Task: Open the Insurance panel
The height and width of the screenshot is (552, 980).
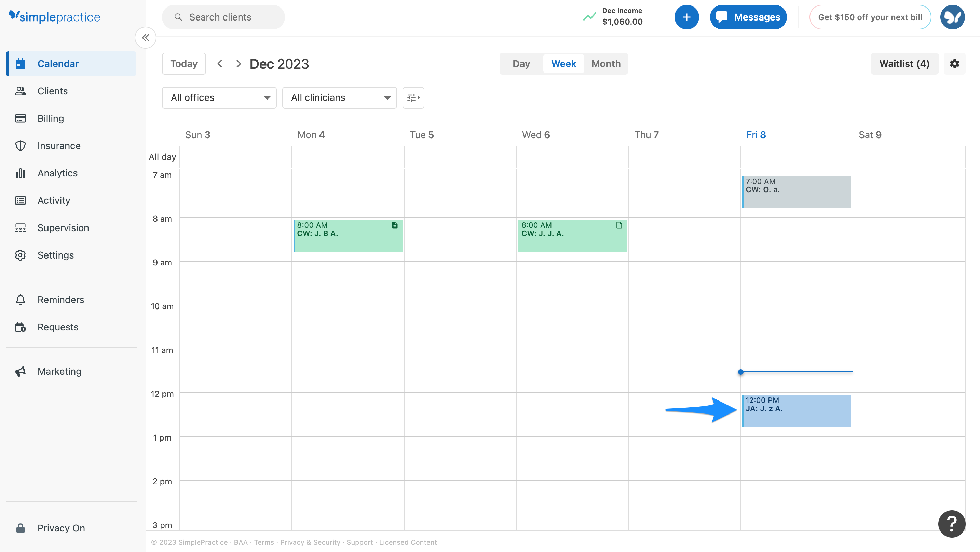Action: click(58, 145)
